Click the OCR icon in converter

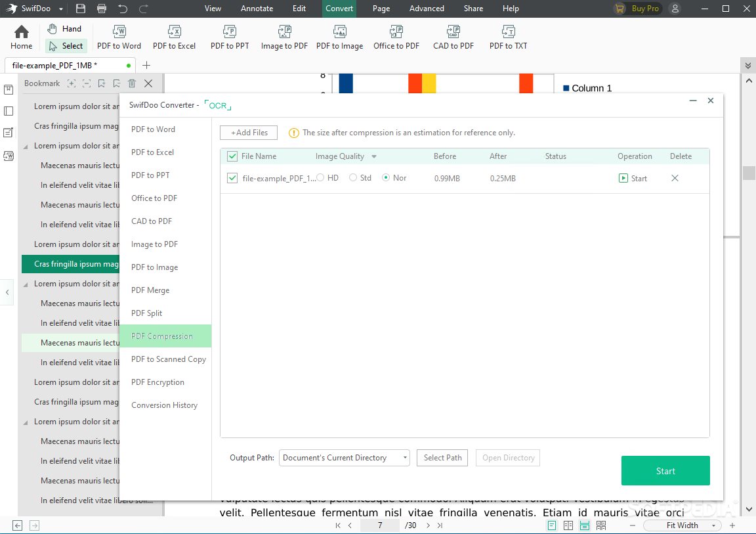217,105
